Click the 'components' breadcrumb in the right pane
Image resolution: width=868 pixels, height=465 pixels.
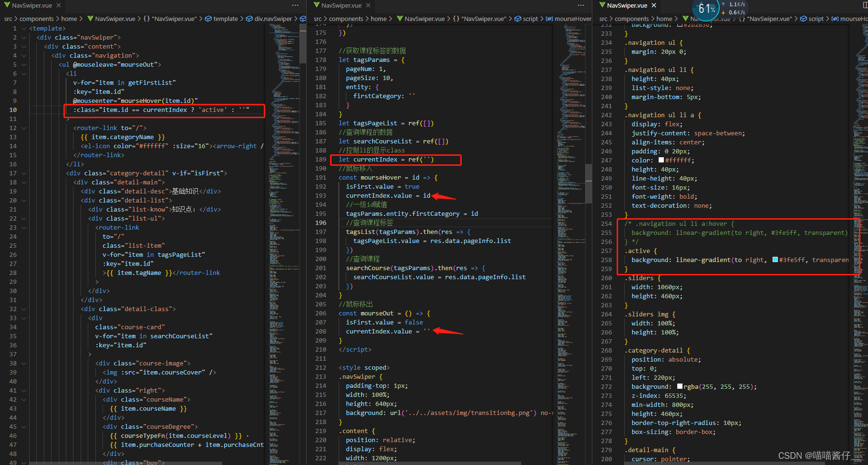click(x=632, y=19)
